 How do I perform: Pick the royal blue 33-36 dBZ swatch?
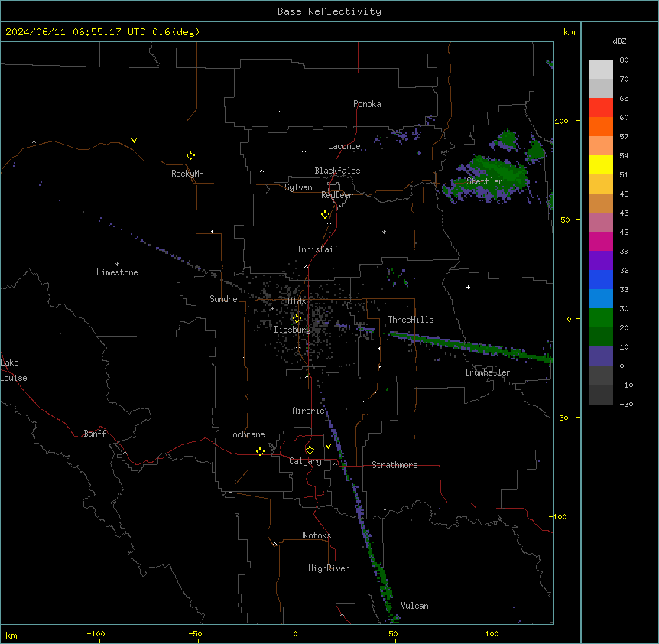(x=601, y=279)
